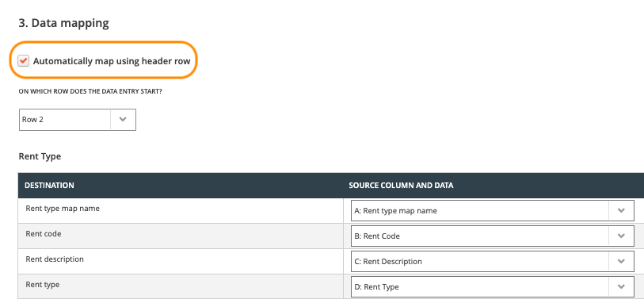644x307 pixels.
Task: Click the Rent description destination cell
Action: point(181,261)
